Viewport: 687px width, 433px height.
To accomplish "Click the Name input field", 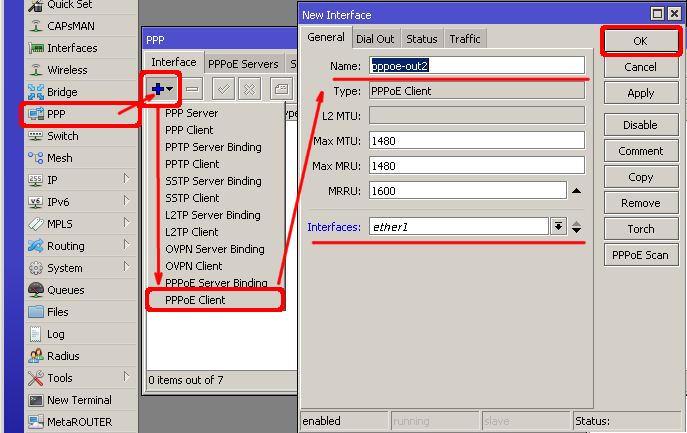I will click(476, 65).
